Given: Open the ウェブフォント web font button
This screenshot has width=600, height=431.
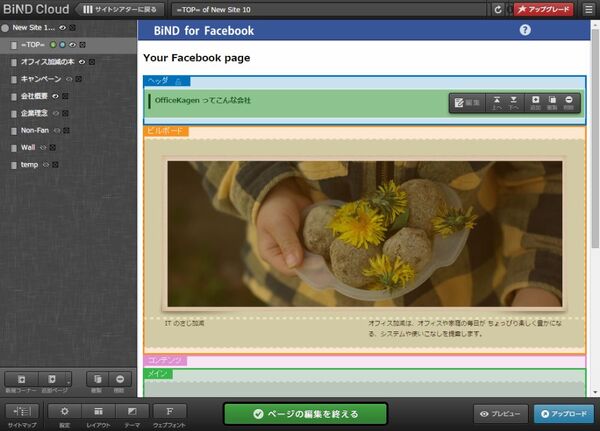Looking at the screenshot, I should point(169,412).
